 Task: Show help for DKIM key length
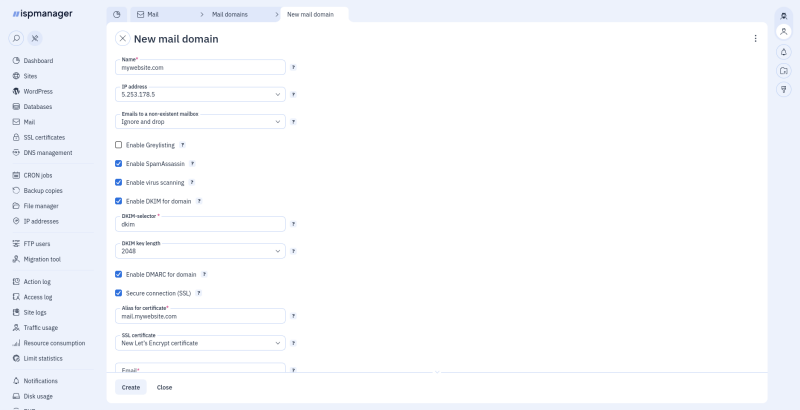pyautogui.click(x=293, y=251)
